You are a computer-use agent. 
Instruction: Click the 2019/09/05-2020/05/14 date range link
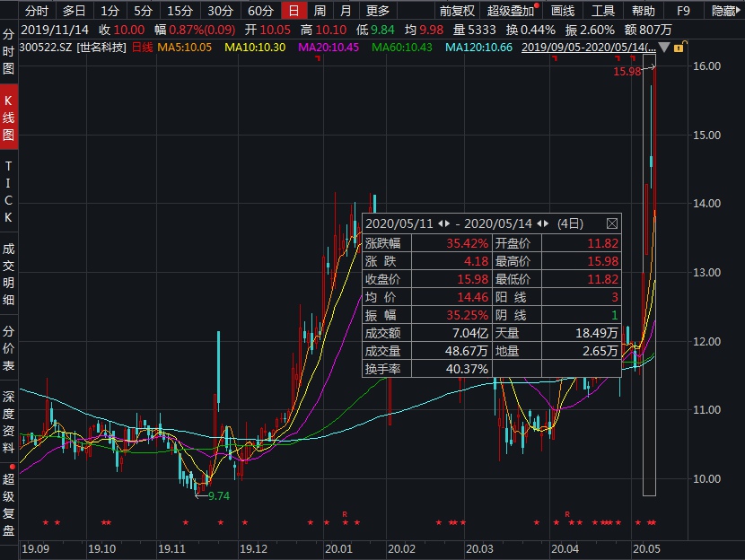click(x=588, y=46)
